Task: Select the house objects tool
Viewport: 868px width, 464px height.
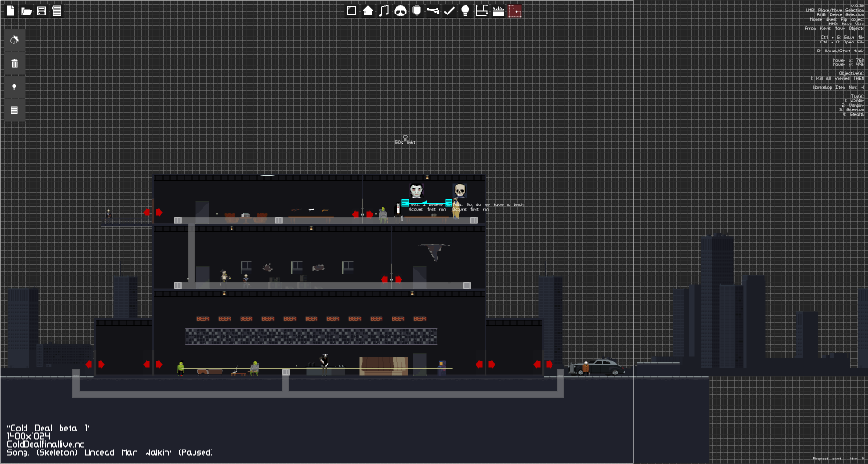Action: pos(368,11)
